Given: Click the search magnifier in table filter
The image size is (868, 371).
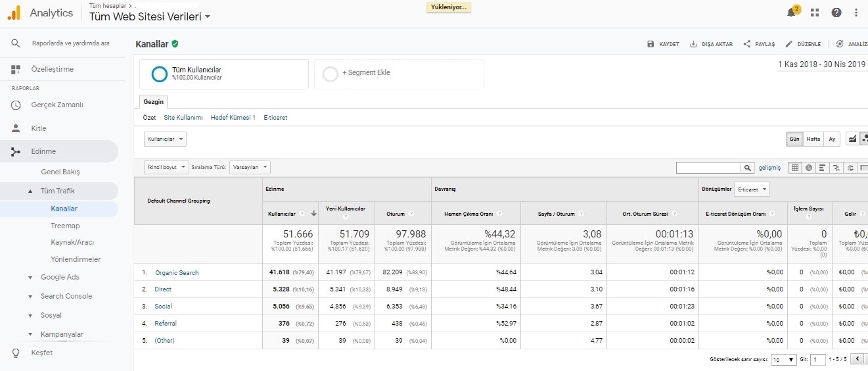Looking at the screenshot, I should click(x=748, y=168).
